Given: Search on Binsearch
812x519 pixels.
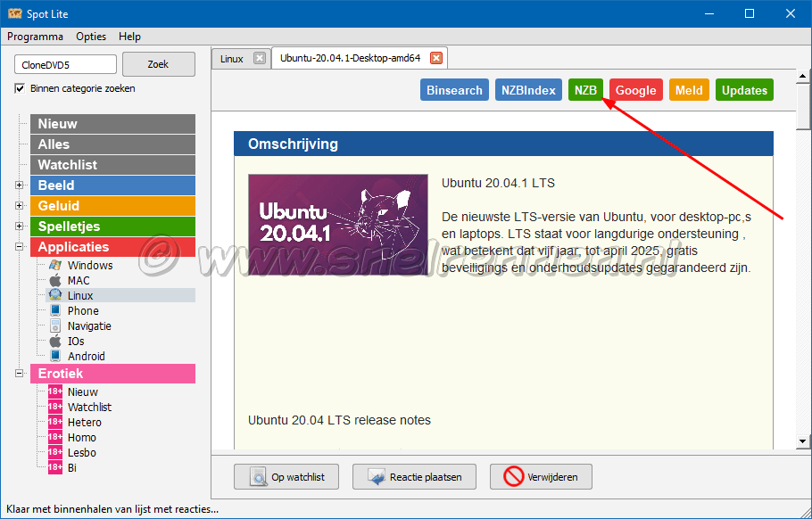Looking at the screenshot, I should 455,90.
